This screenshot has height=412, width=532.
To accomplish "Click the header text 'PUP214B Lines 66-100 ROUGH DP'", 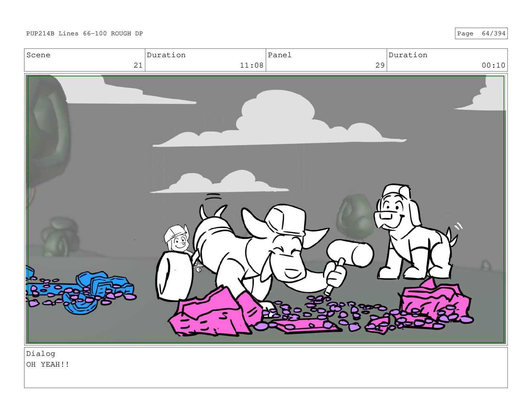I will coord(84,33).
